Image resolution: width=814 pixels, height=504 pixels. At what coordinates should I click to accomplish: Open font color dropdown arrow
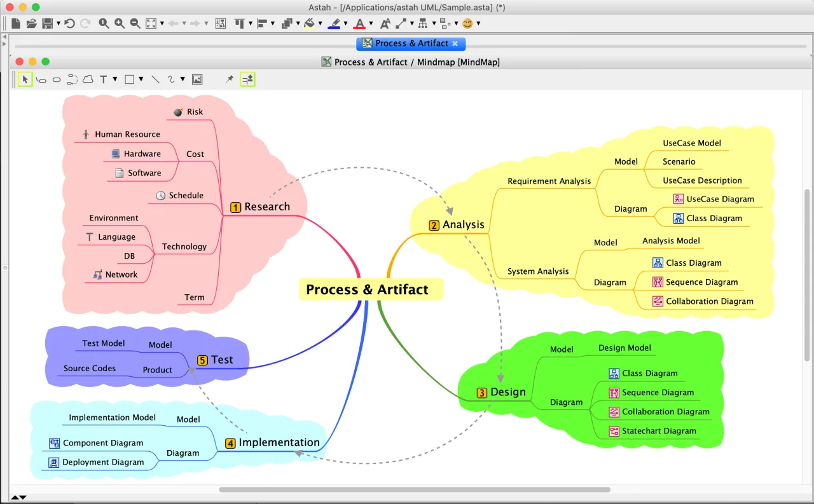tap(371, 24)
